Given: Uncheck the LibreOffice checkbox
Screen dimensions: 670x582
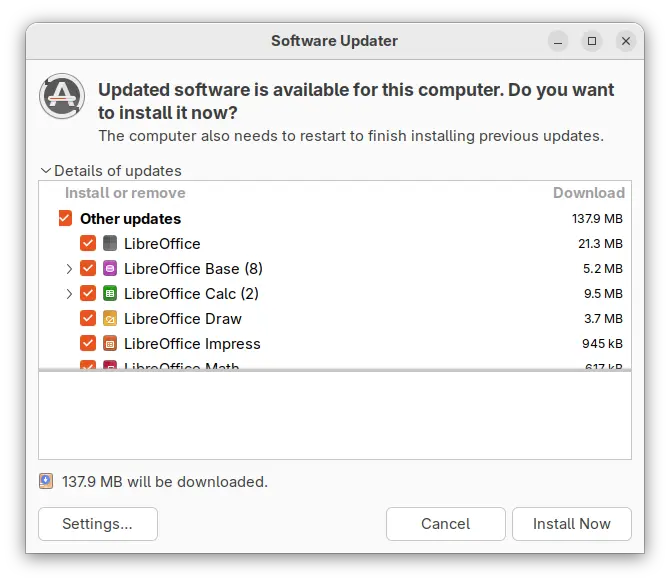Looking at the screenshot, I should point(88,244).
